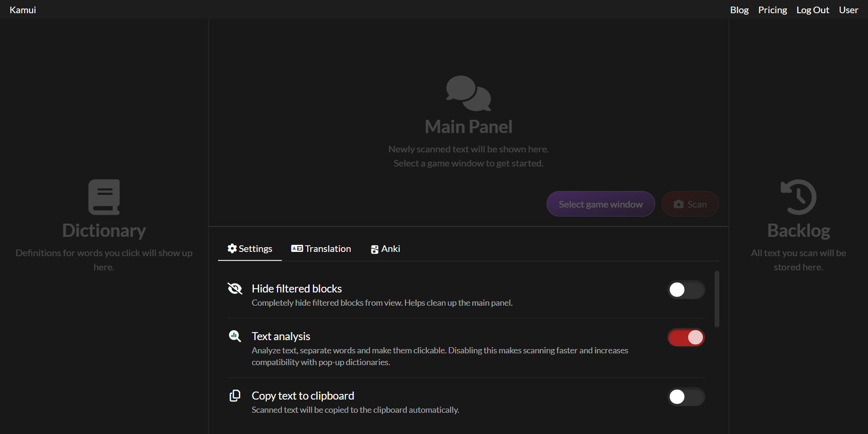Click the Text analysis magnifier icon
868x434 pixels.
235,336
